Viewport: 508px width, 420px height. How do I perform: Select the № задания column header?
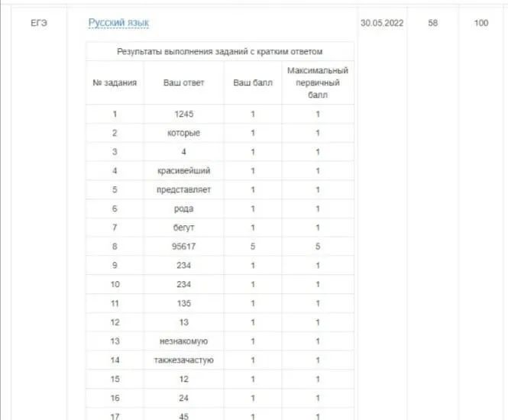(x=115, y=82)
